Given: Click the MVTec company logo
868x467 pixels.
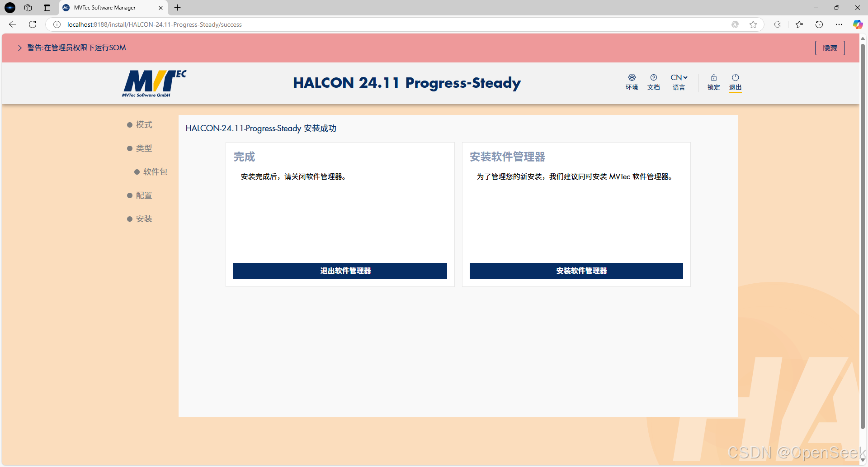Looking at the screenshot, I should (154, 83).
